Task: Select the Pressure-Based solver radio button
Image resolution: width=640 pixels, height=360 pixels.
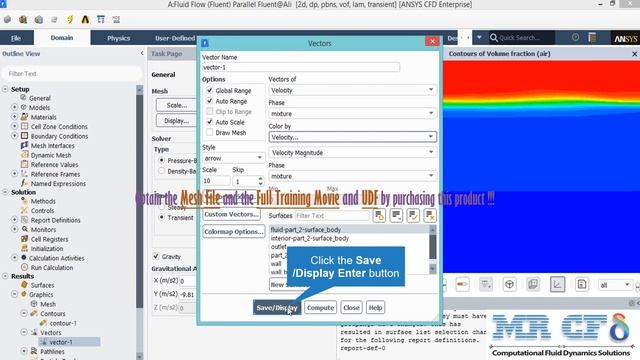Action: (162, 160)
